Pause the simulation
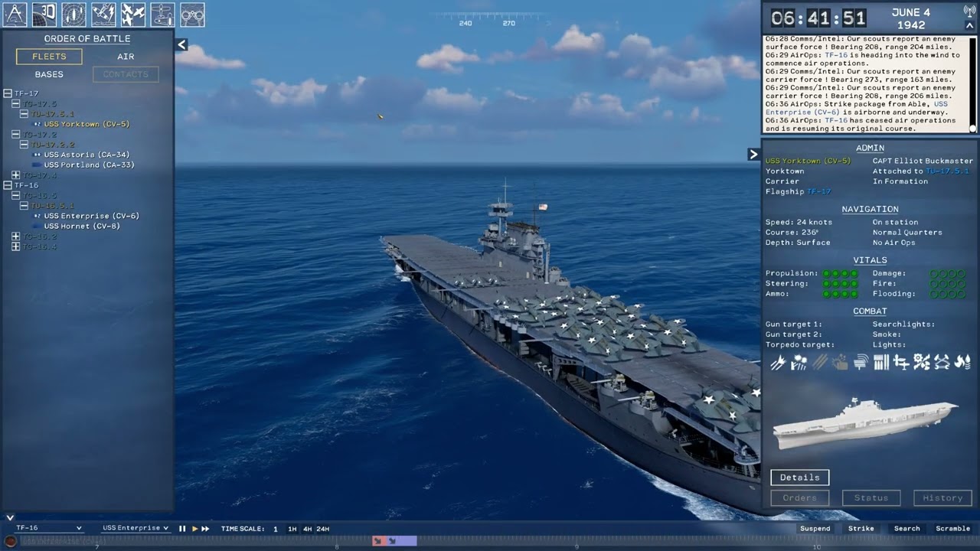Image resolution: width=980 pixels, height=551 pixels. tap(182, 529)
